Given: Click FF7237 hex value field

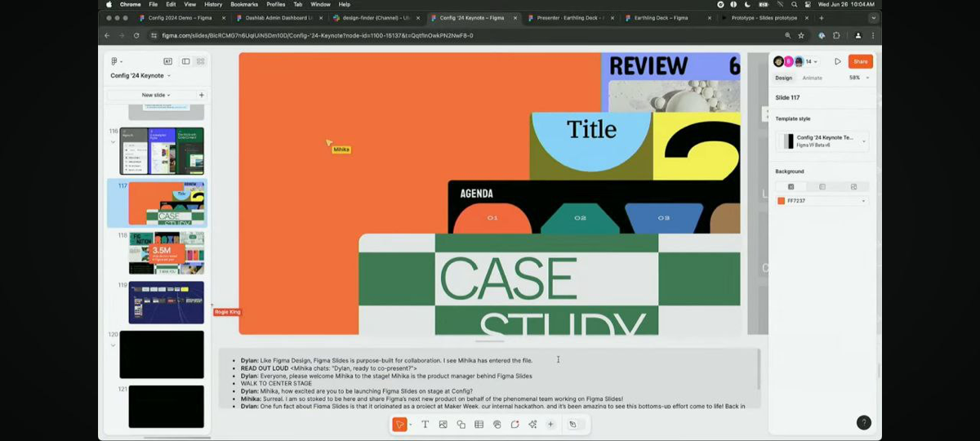Looking at the screenshot, I should tap(797, 201).
